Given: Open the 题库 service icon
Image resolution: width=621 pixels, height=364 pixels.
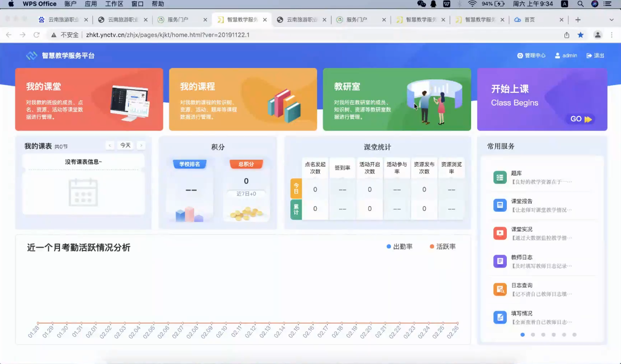Looking at the screenshot, I should pyautogui.click(x=500, y=177).
